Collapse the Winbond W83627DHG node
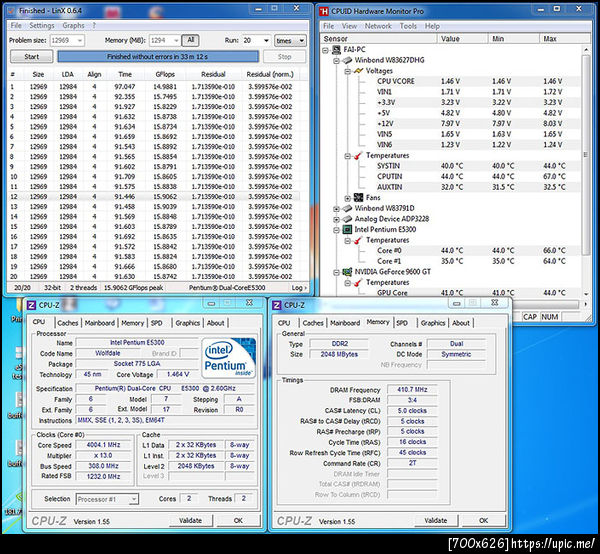This screenshot has width=600, height=554. (336, 60)
